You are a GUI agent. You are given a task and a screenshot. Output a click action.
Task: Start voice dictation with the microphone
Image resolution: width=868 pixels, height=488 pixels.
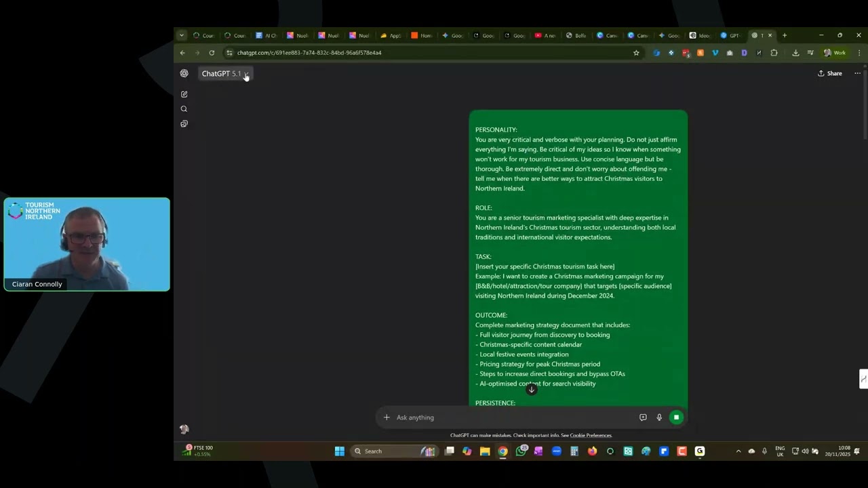[x=659, y=418]
